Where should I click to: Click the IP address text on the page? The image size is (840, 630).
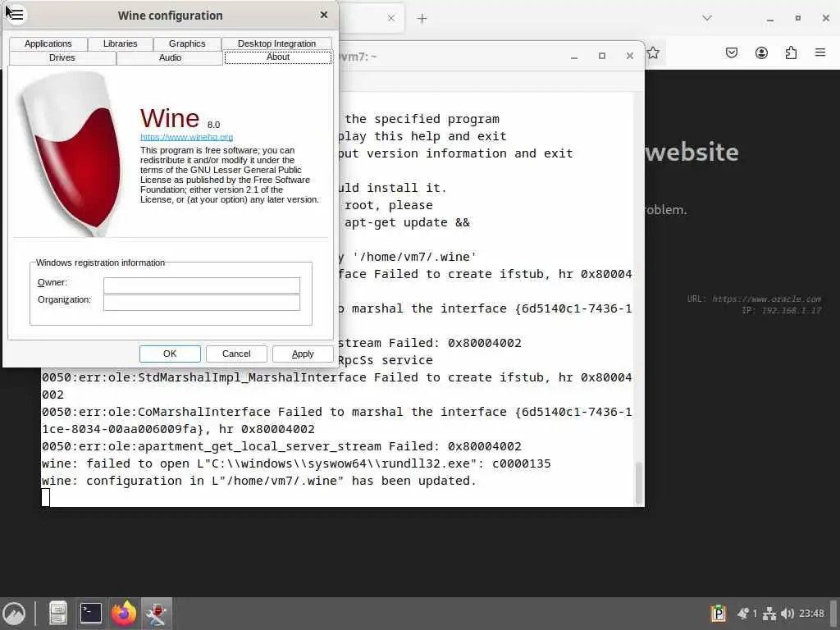tap(791, 310)
